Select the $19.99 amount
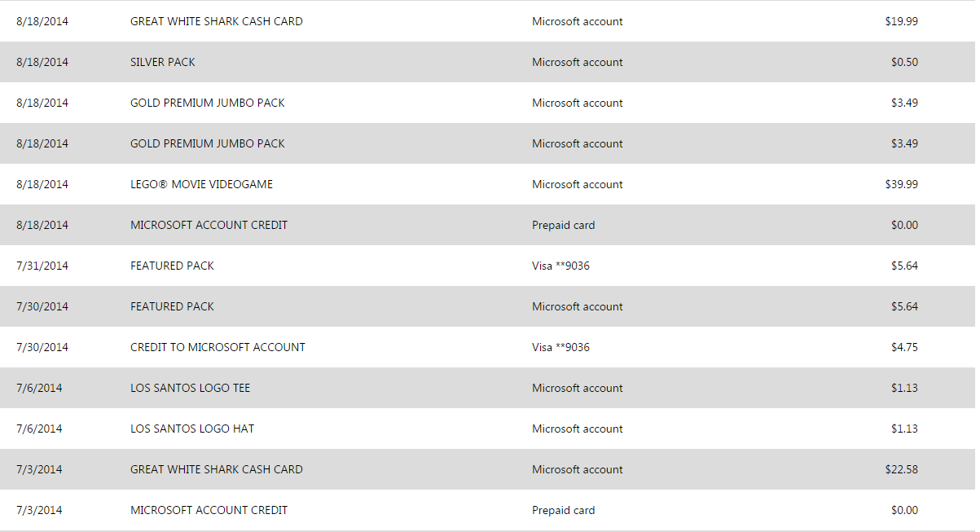Image resolution: width=980 pixels, height=532 pixels. tap(901, 21)
